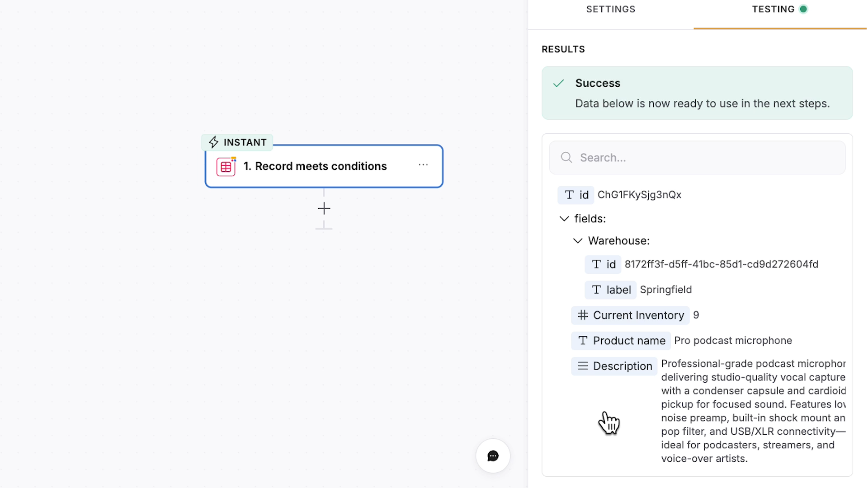This screenshot has height=488, width=868.
Task: Open the chat support bubble
Action: coord(493,456)
